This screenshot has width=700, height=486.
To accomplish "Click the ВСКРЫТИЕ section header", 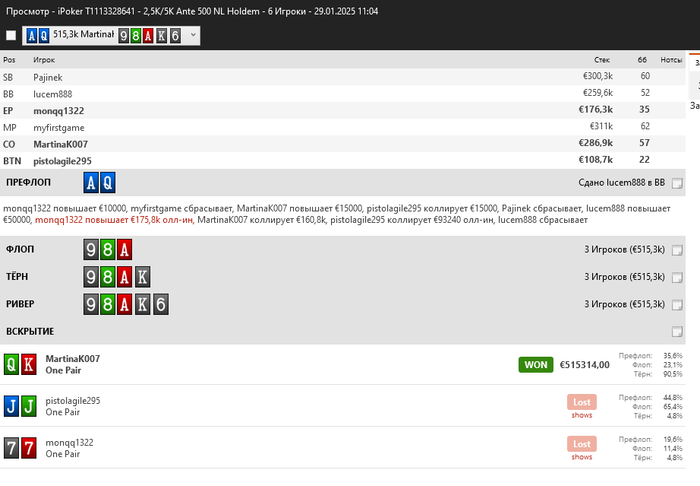I will click(30, 331).
